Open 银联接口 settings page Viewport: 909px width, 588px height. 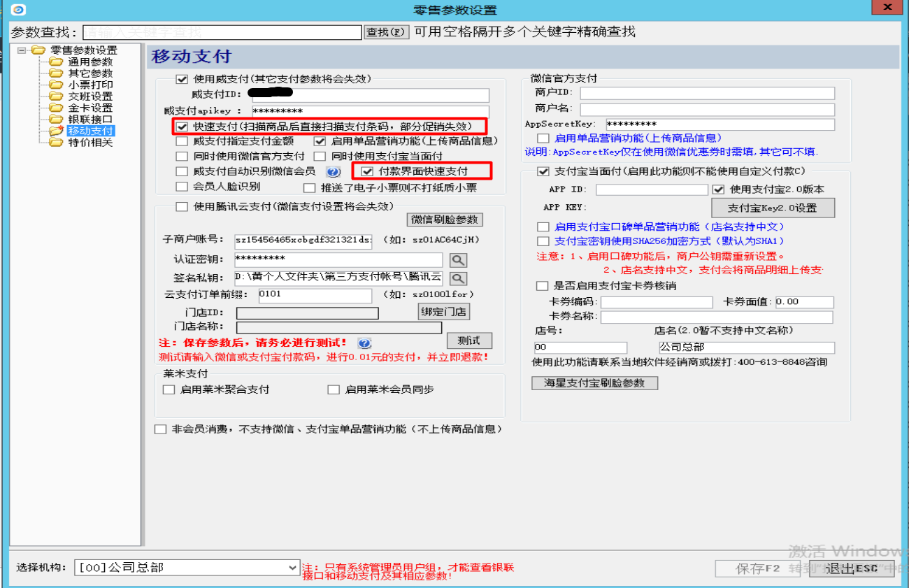[90, 120]
